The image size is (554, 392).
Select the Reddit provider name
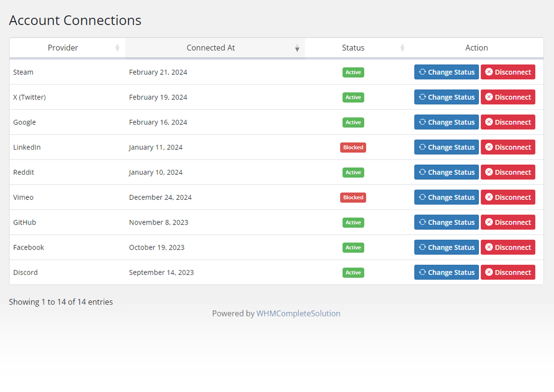click(x=24, y=172)
